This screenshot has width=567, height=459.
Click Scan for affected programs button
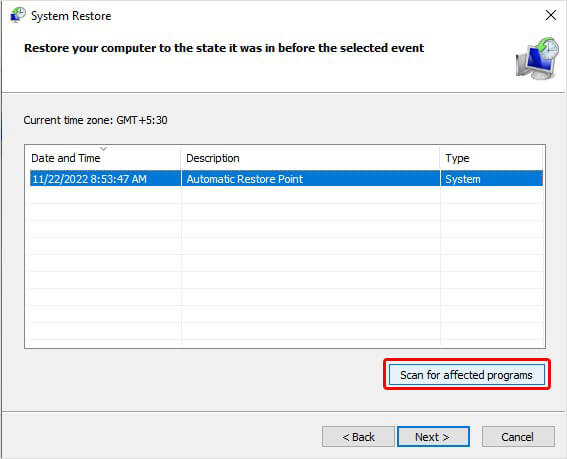(x=466, y=375)
